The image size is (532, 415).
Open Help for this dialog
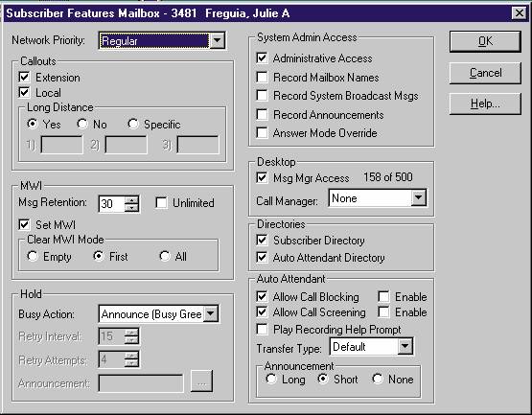coord(485,104)
